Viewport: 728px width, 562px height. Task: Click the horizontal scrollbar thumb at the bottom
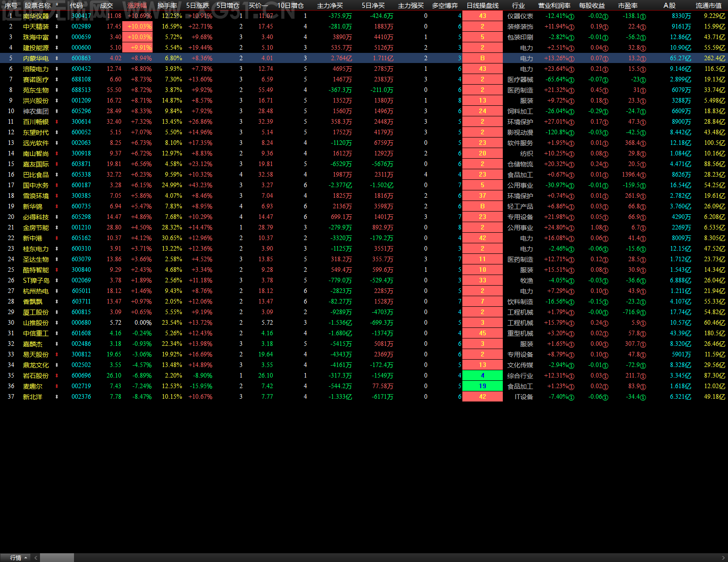[57, 558]
